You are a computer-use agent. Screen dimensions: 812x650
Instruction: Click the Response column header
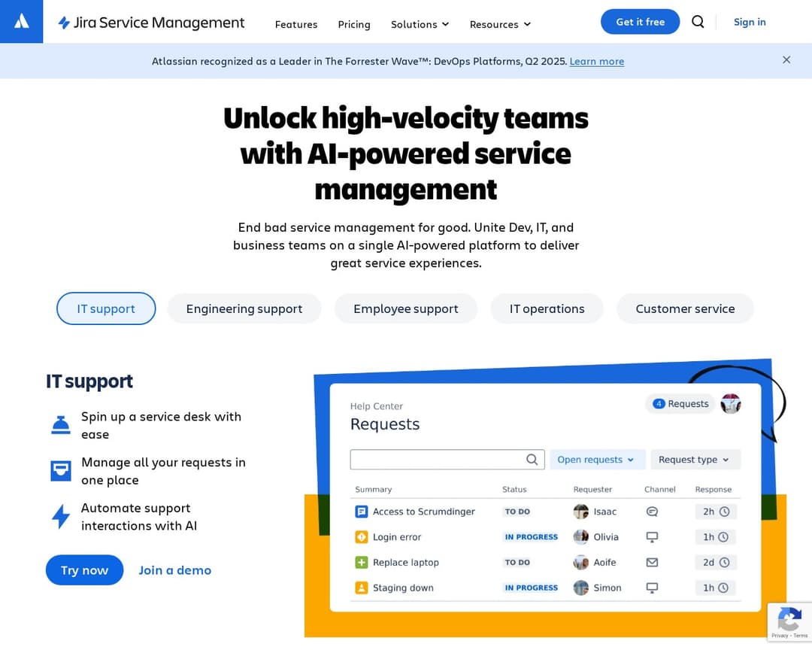713,489
